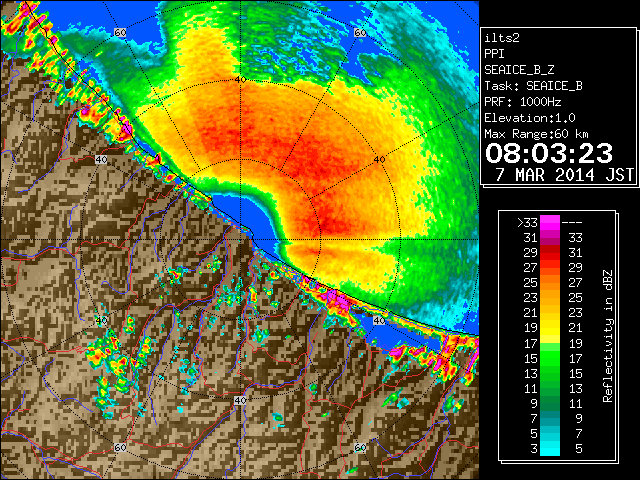Pick the orange legend swatch for 25–27 dBZ
This screenshot has width=640, height=480.
tap(550, 283)
